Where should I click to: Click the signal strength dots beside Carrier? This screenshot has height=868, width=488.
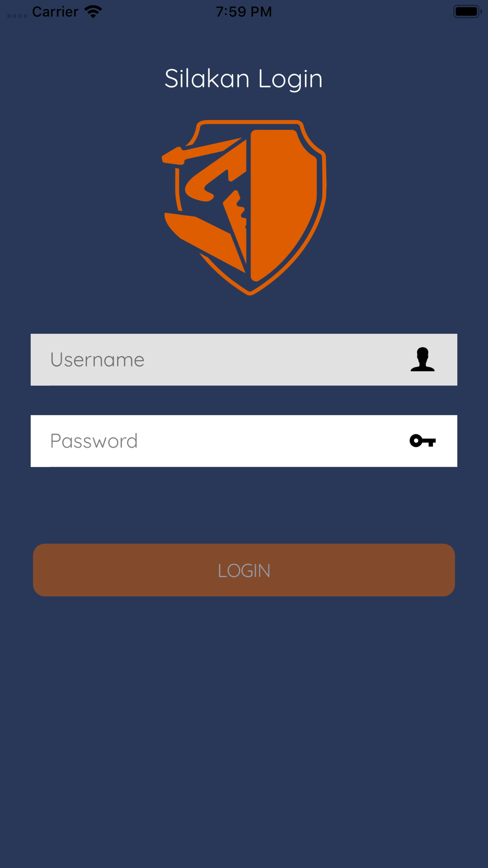click(17, 16)
